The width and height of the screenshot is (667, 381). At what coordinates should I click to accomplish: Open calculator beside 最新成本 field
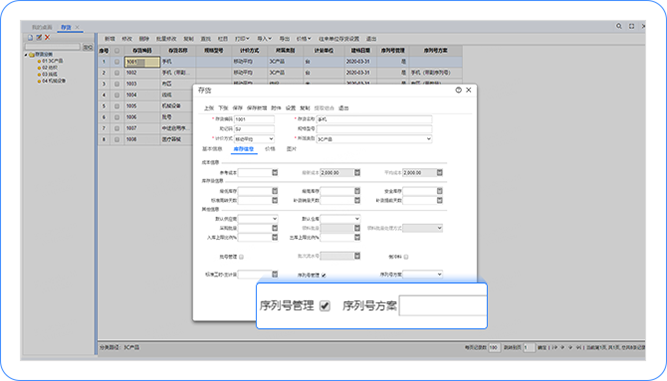coord(357,173)
